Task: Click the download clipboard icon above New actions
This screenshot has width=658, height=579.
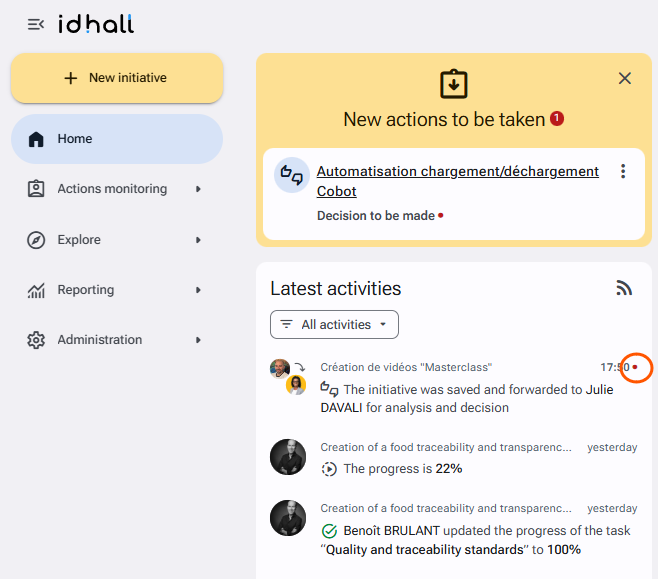Action: [x=454, y=84]
